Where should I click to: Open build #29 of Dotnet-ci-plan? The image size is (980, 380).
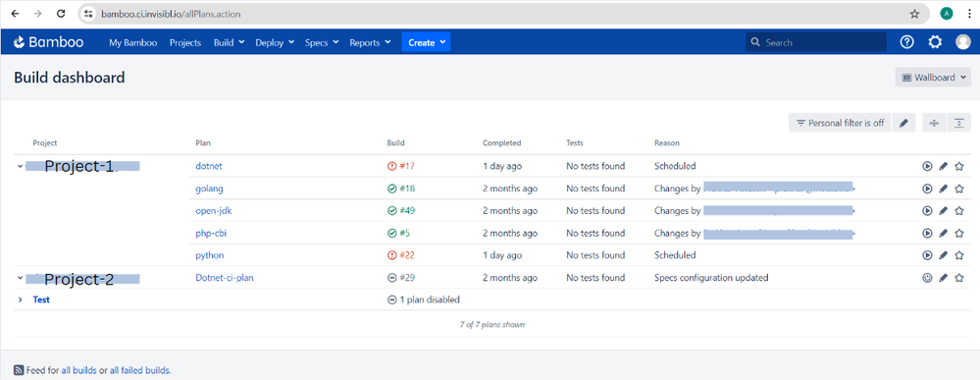coord(402,277)
